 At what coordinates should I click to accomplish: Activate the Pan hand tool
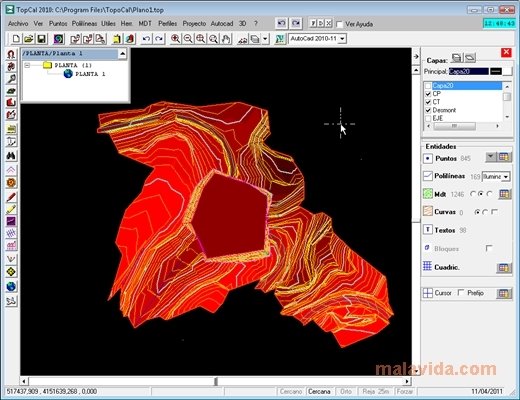coord(226,39)
